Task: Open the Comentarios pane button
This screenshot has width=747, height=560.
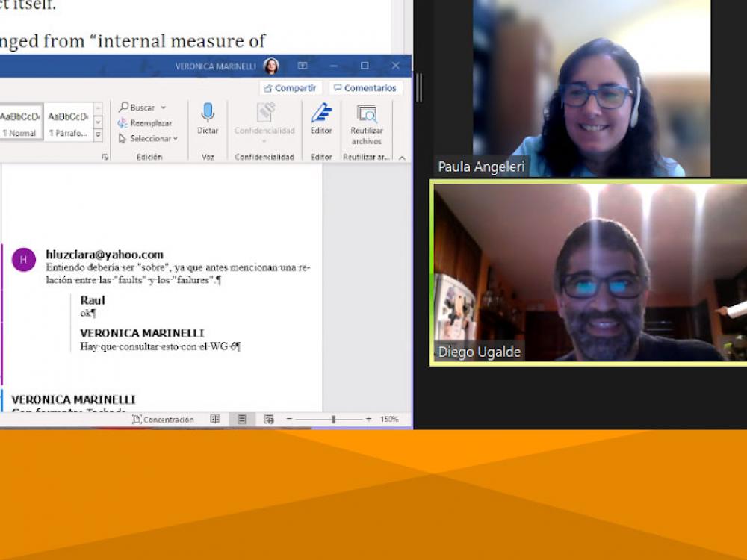Action: (365, 88)
